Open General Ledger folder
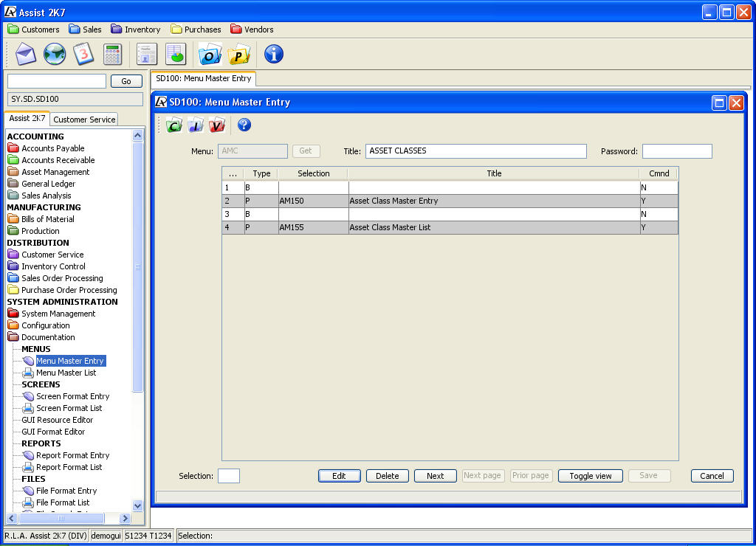This screenshot has height=546, width=756. [x=48, y=184]
